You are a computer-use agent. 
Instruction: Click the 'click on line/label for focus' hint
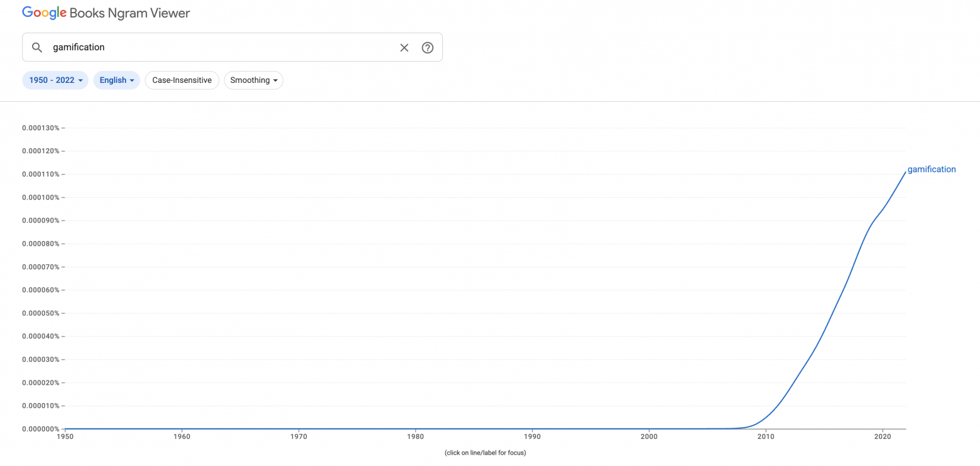[x=485, y=453]
